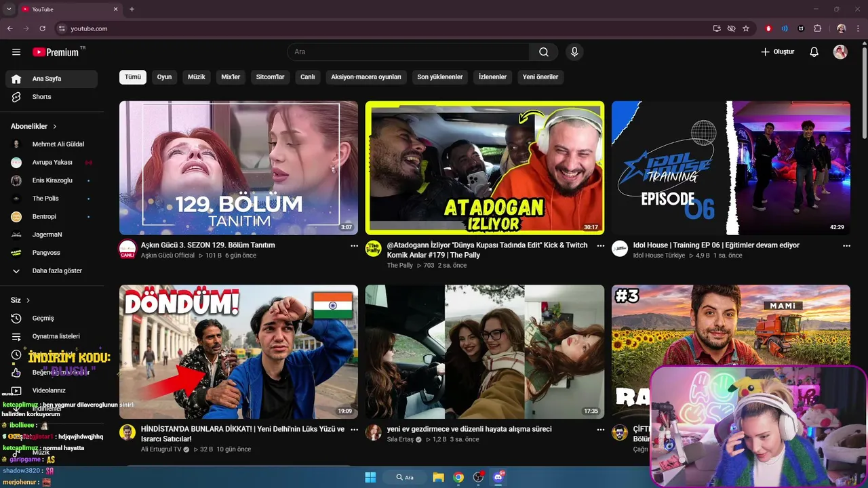Select the Oyun filter chip
Screen dimensions: 868x488
(164, 77)
